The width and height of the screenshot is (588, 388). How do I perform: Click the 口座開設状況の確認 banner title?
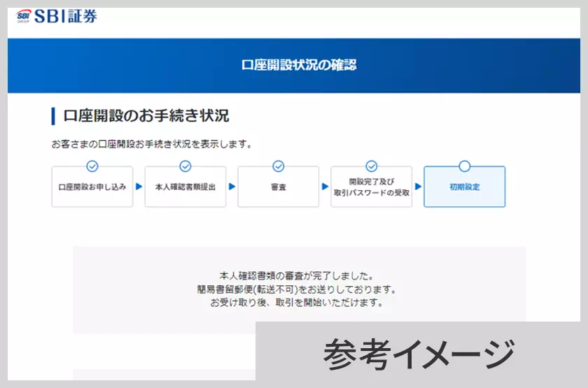(x=299, y=65)
